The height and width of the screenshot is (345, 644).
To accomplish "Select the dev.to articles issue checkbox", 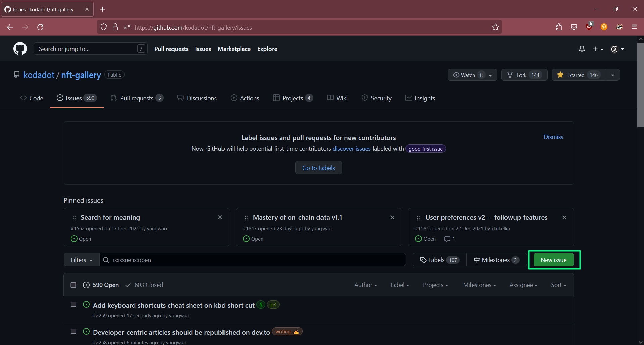I will pos(73,331).
